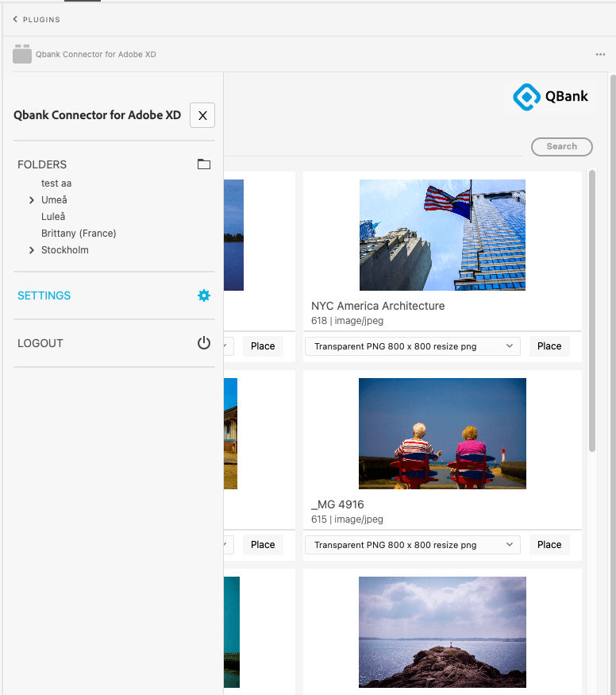
Task: Click Place in the second-row left card
Action: 263,545
